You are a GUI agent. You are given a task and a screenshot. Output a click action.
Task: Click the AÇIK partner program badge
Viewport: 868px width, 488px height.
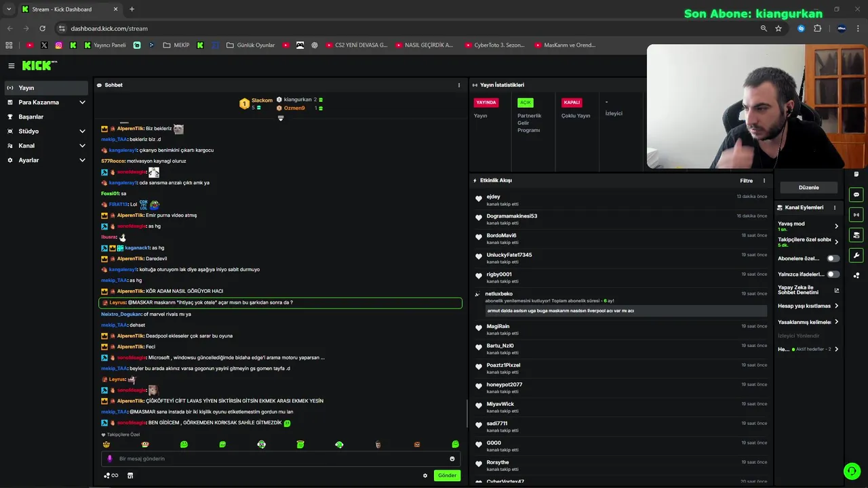pos(526,102)
